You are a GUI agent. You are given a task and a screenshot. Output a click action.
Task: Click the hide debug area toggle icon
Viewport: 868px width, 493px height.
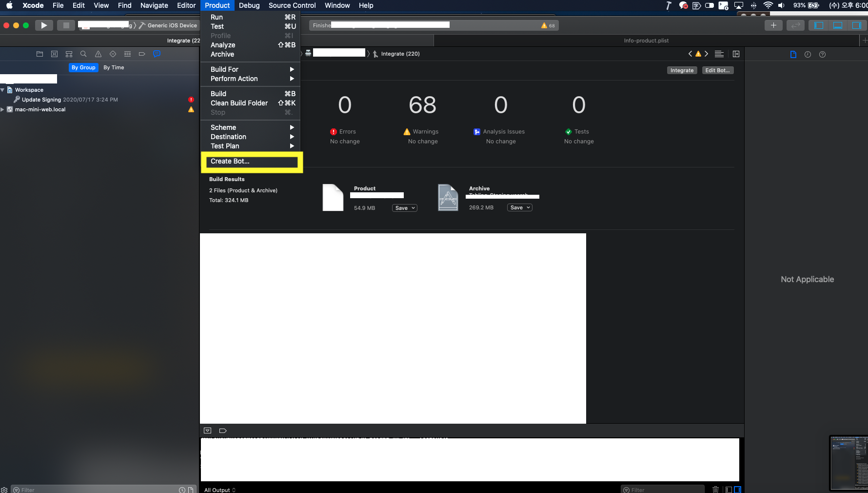[207, 431]
